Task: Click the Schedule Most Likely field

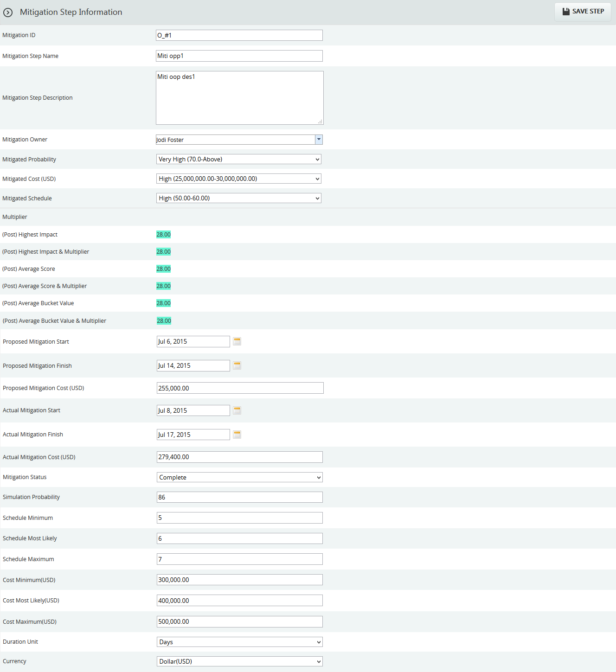Action: pyautogui.click(x=239, y=538)
